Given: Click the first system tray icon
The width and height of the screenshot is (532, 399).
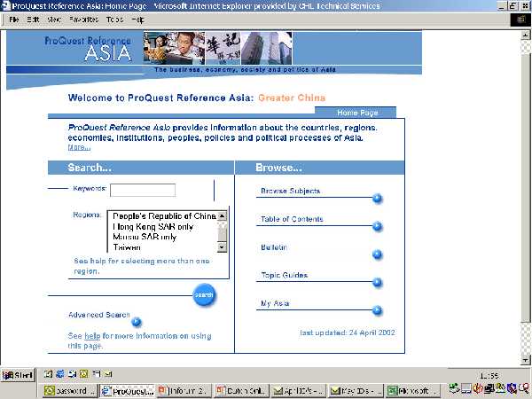Looking at the screenshot, I should 454,387.
